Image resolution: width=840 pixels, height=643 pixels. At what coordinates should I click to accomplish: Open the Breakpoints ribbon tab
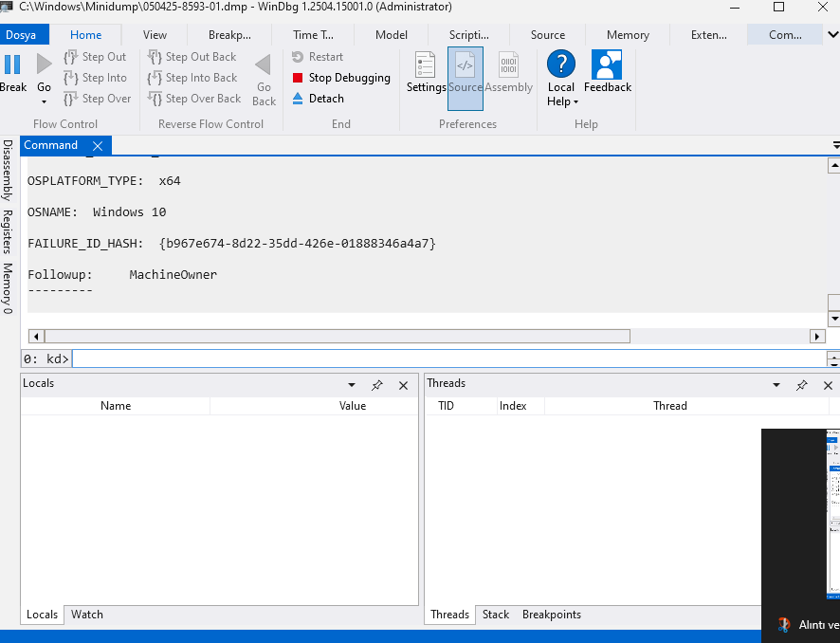[x=229, y=35]
